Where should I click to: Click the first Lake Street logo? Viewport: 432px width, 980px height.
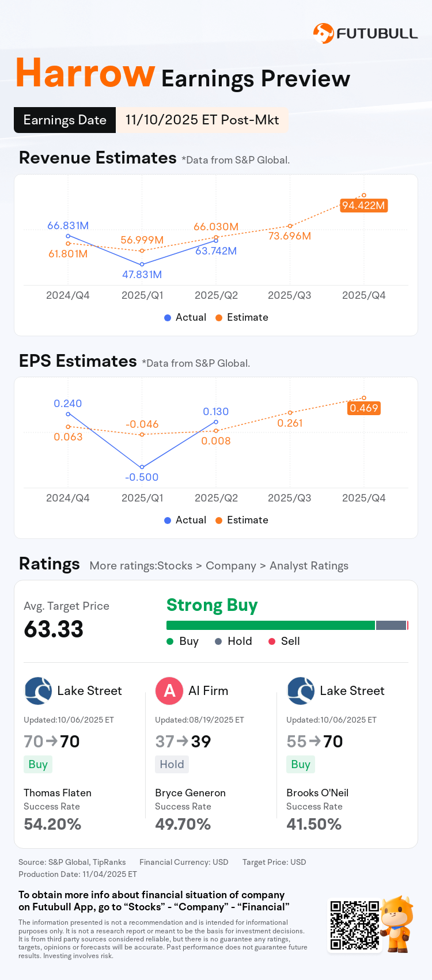[39, 691]
